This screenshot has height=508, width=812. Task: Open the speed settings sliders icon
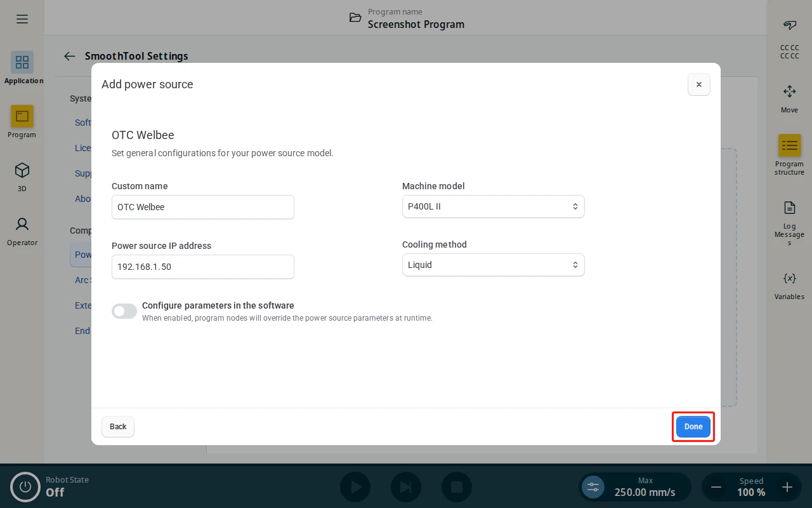(x=593, y=487)
